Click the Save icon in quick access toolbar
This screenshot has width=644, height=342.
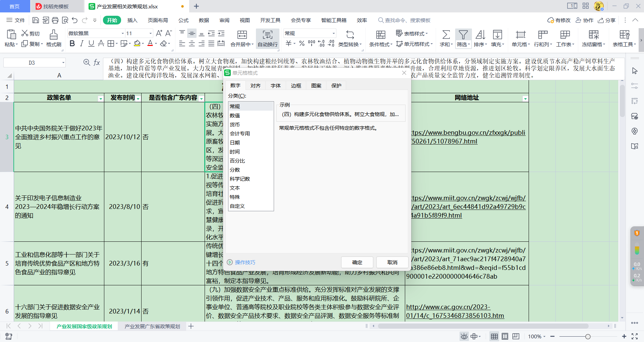[36, 20]
